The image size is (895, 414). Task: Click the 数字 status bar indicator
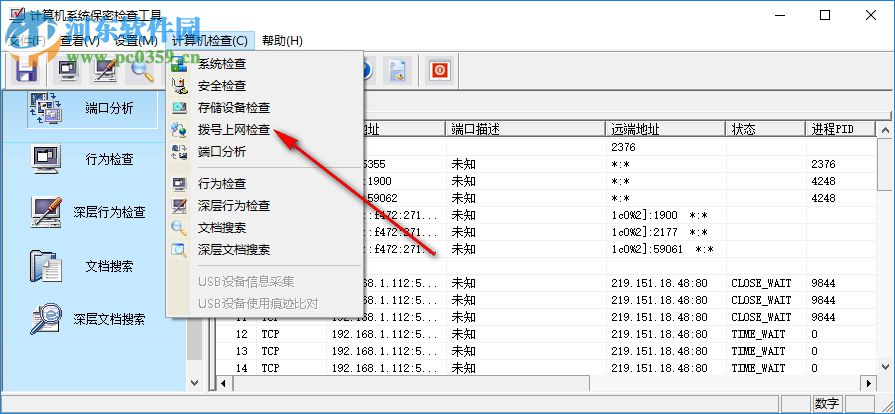827,403
